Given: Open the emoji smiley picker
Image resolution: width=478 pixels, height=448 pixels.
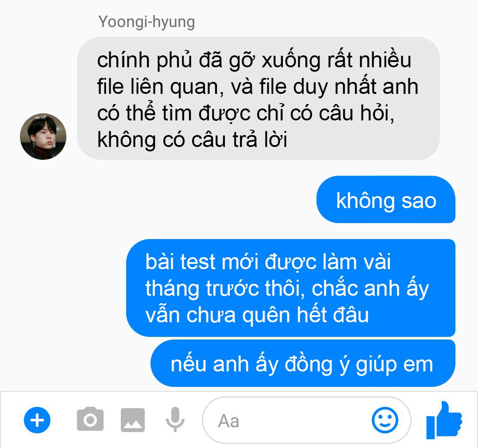Looking at the screenshot, I should click(385, 420).
